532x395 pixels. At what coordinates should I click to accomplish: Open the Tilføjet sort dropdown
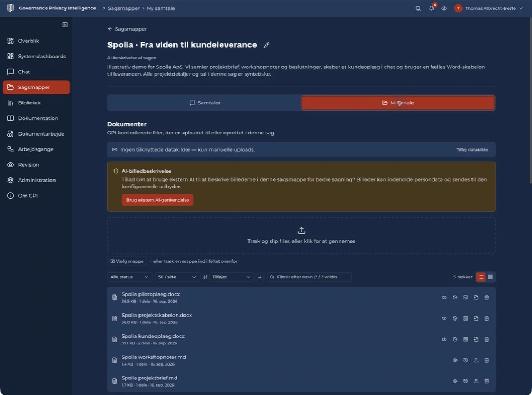[x=231, y=277]
